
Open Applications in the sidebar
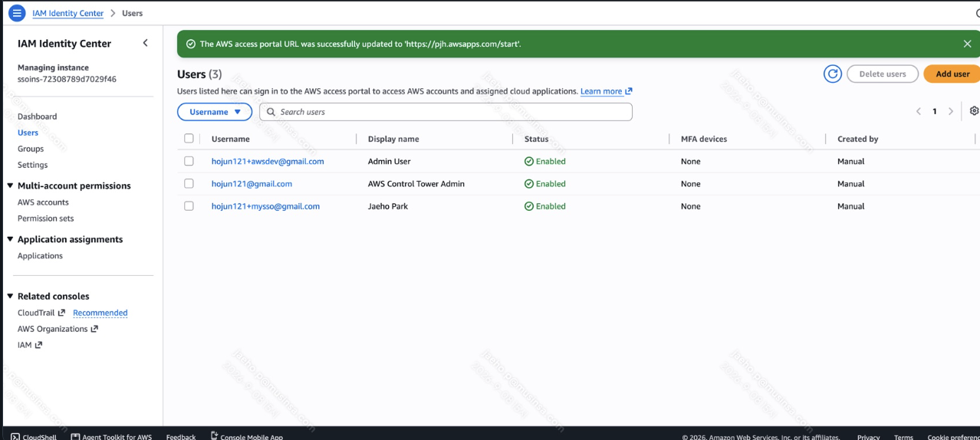pyautogui.click(x=40, y=256)
